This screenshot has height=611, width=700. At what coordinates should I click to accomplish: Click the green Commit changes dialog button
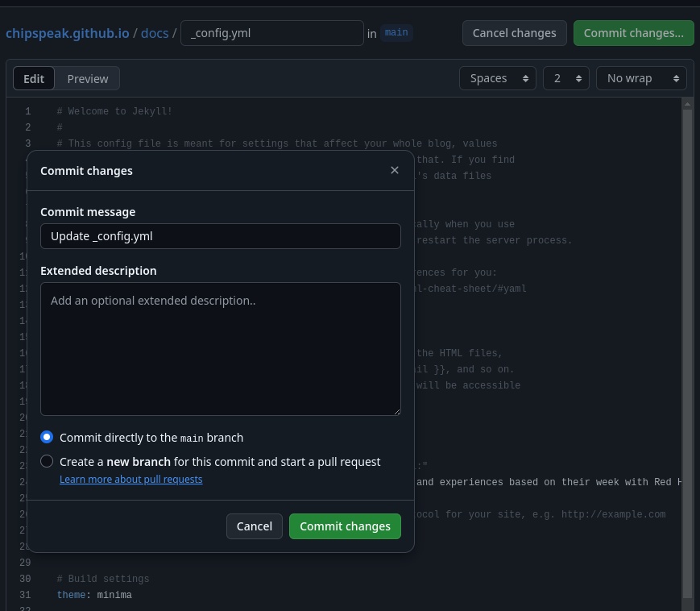345,526
